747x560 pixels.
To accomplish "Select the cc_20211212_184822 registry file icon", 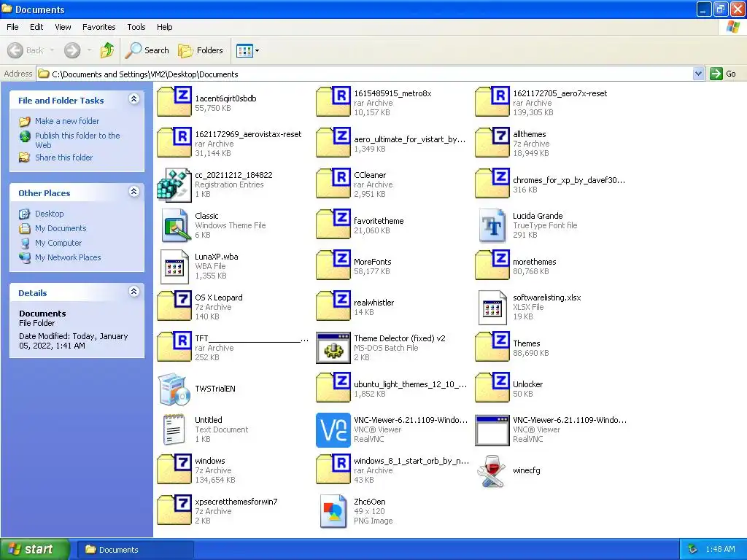I will pos(174,184).
